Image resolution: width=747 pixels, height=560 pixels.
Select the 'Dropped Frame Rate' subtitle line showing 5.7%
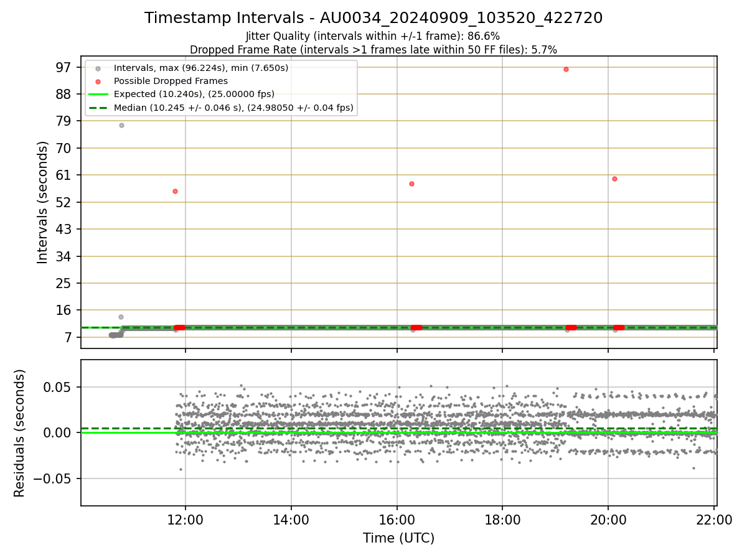pyautogui.click(x=374, y=49)
